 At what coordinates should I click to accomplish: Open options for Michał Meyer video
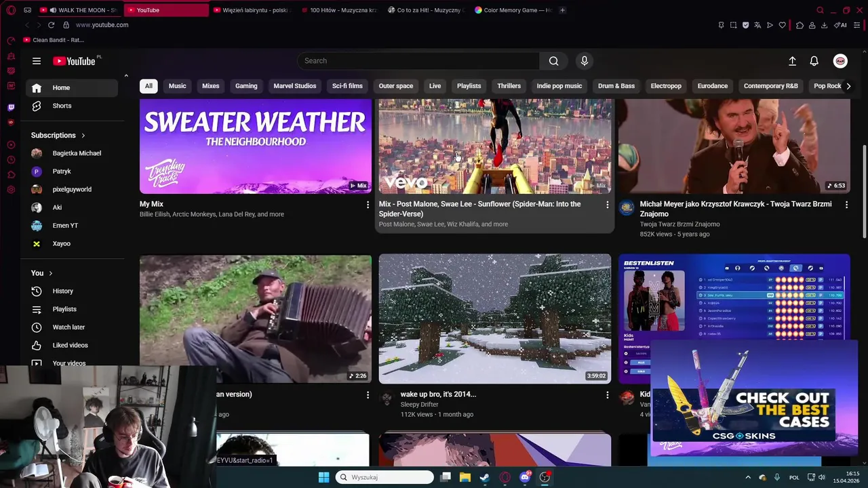click(846, 205)
